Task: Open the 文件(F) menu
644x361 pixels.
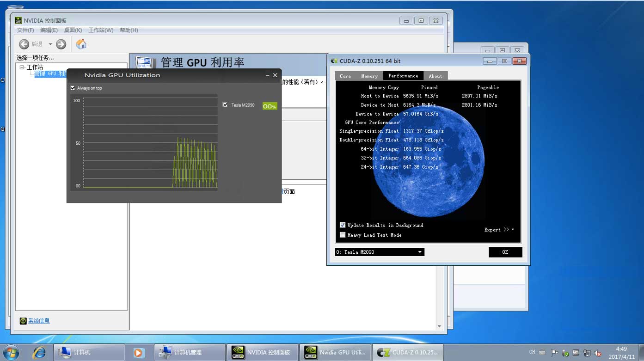Action: [25, 30]
